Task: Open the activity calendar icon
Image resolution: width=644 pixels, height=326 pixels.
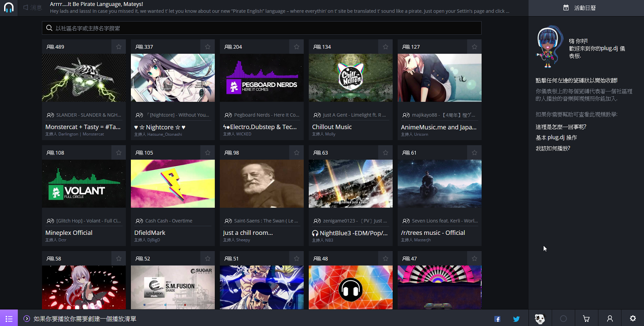Action: coord(566,8)
